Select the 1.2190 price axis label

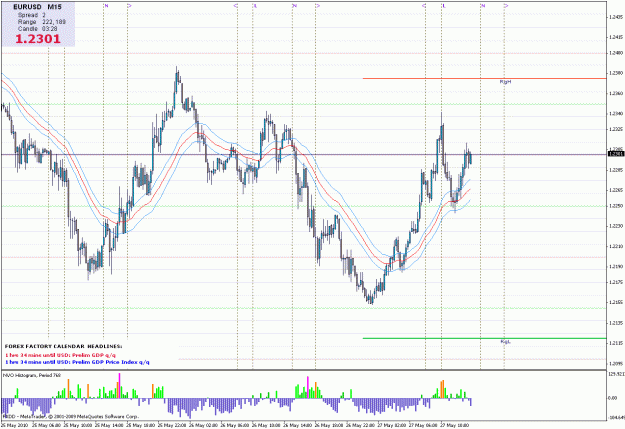click(616, 266)
